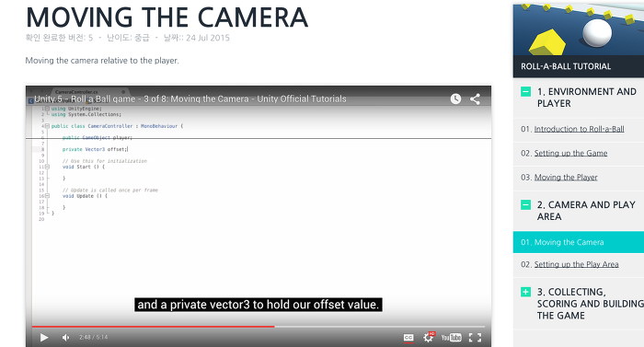
Task: Expand 3. Collecting, Scoring section
Action: point(525,292)
